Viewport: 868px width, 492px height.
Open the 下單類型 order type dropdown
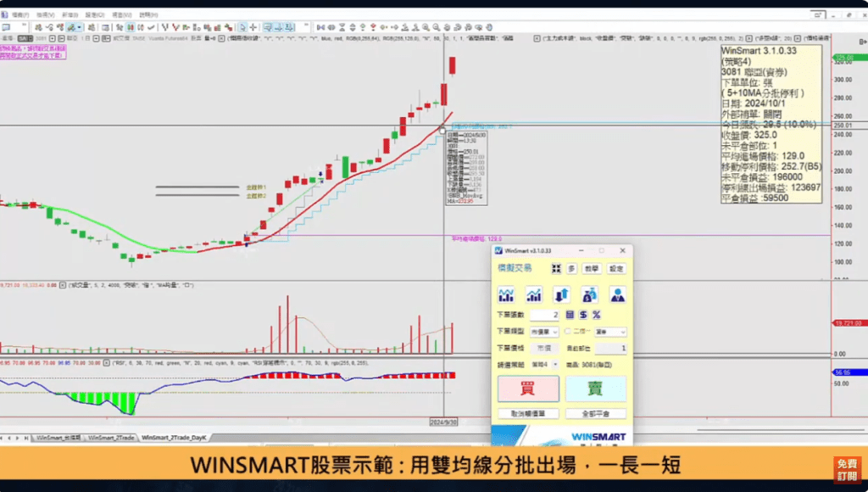[544, 332]
